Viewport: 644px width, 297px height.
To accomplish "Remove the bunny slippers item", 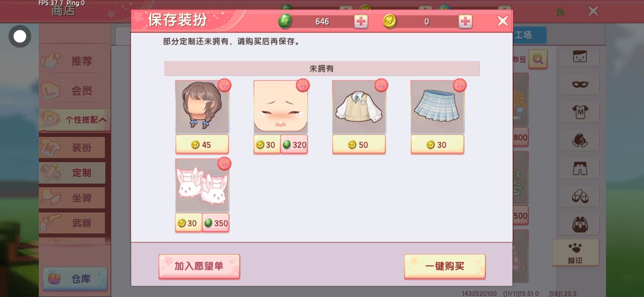I will pyautogui.click(x=224, y=164).
